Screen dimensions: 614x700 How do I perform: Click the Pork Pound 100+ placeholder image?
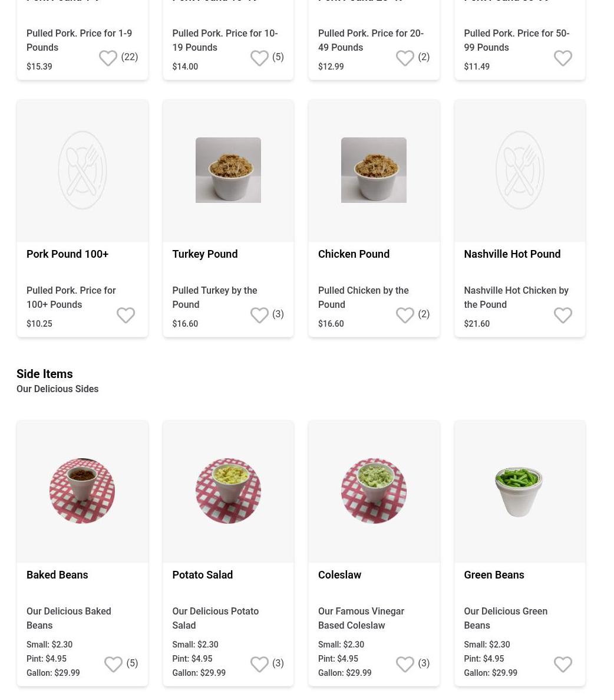(82, 170)
